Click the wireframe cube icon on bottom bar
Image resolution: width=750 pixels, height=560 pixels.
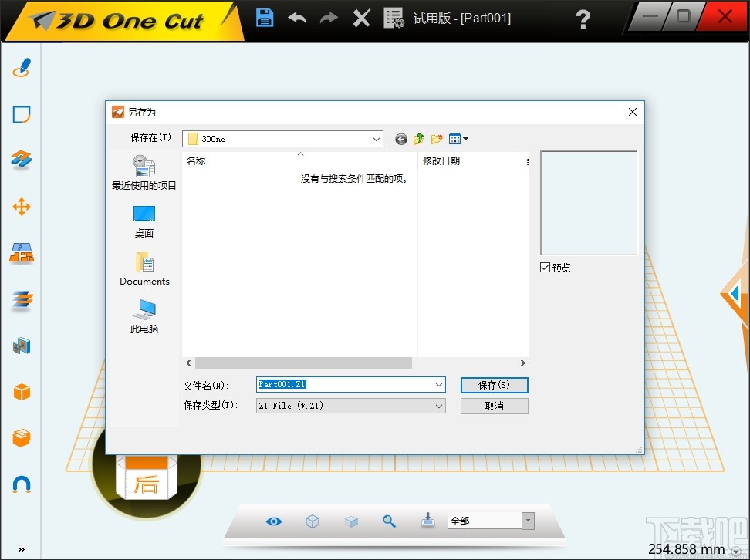312,521
